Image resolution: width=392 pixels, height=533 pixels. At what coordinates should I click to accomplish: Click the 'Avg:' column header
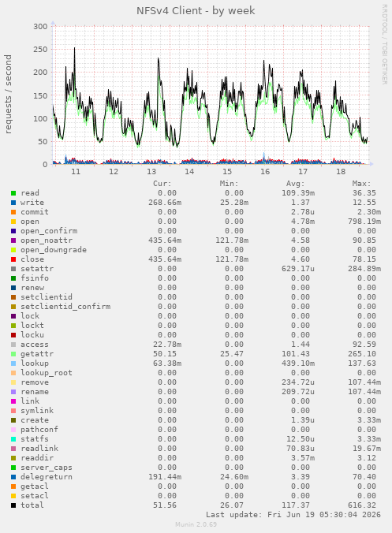(295, 184)
